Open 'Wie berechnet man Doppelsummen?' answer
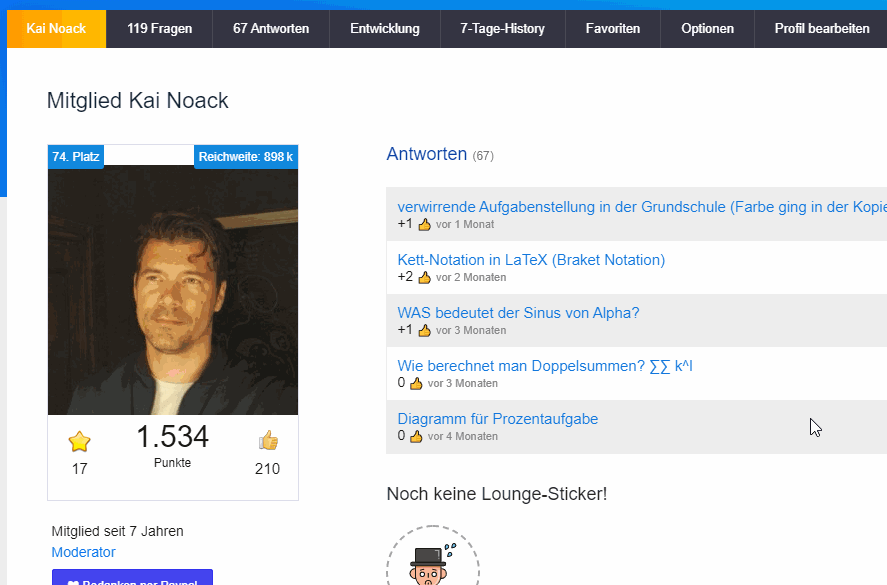The image size is (887, 585). (545, 366)
